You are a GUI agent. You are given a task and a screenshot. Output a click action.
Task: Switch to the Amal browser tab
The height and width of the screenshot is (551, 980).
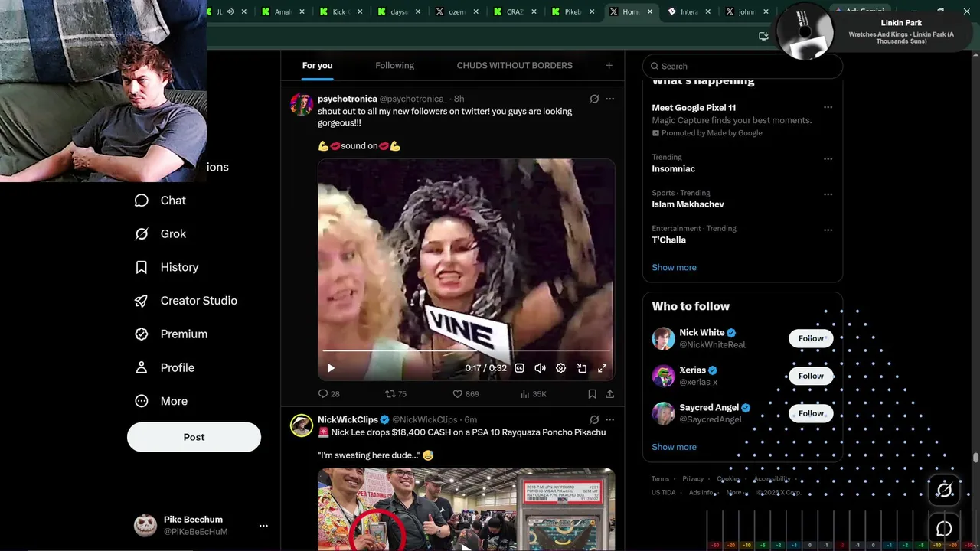click(283, 11)
